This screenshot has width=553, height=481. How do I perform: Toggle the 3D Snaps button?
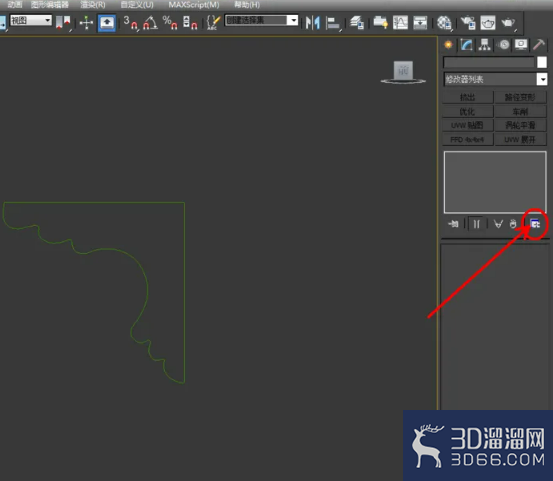tap(130, 23)
